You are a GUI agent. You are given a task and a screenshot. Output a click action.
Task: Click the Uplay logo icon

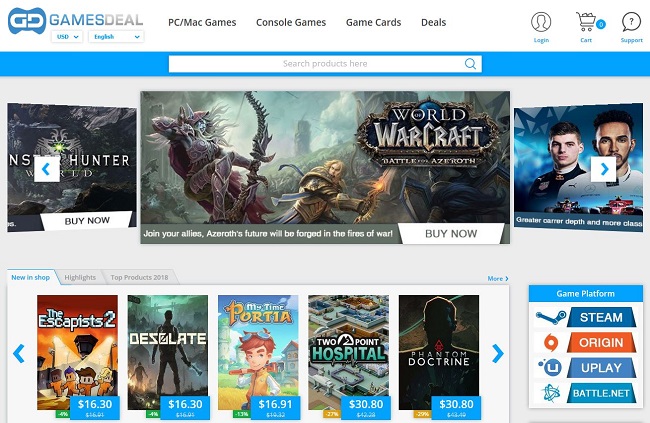click(550, 367)
